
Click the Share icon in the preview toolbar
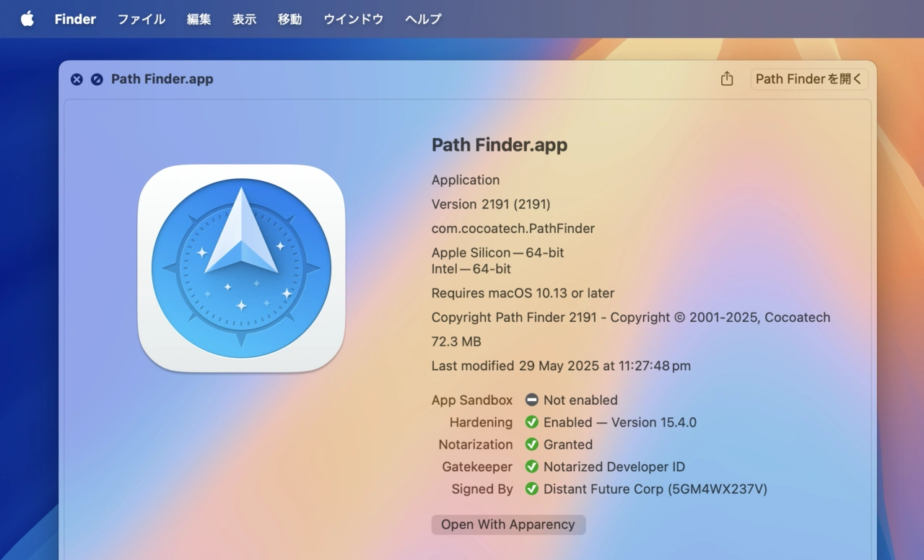pyautogui.click(x=727, y=79)
